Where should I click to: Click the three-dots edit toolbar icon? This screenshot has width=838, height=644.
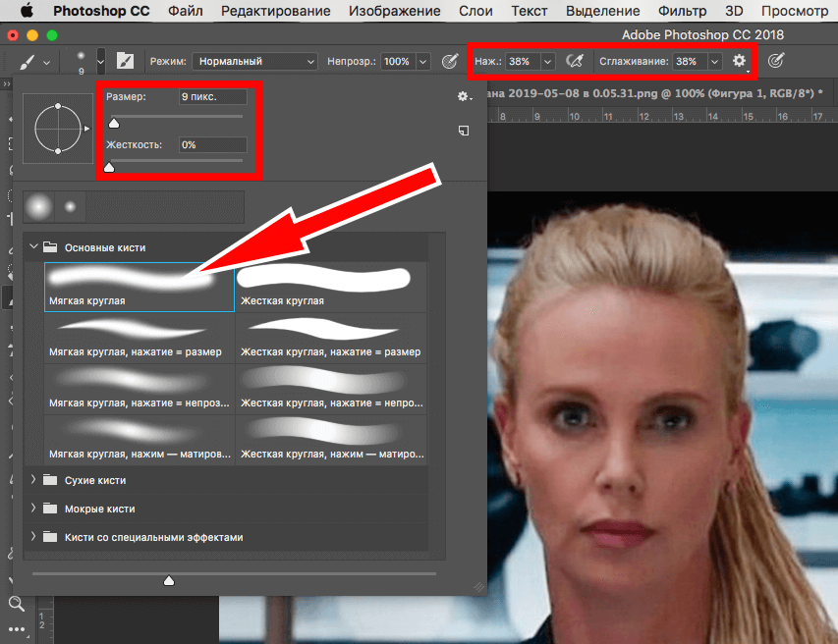16,629
